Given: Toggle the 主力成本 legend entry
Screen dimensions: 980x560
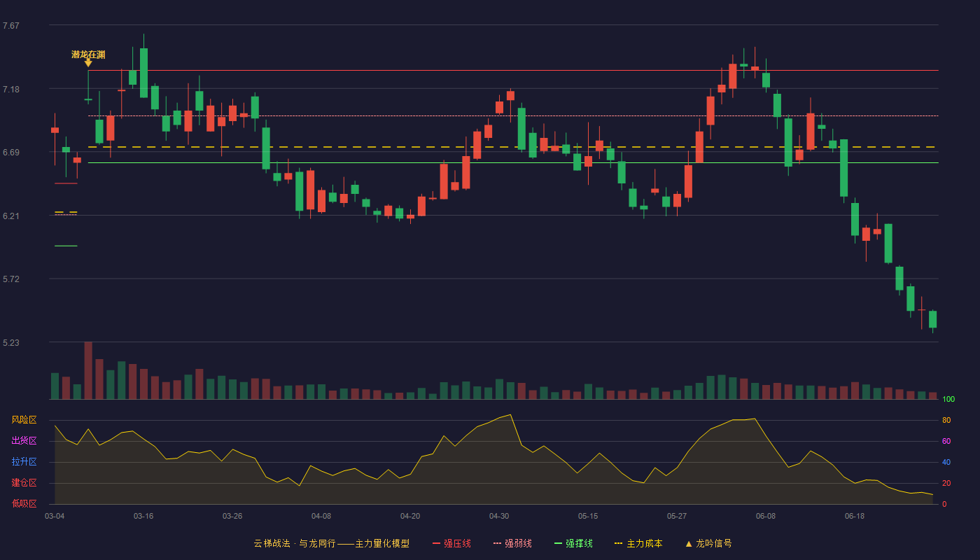Looking at the screenshot, I should [x=638, y=543].
